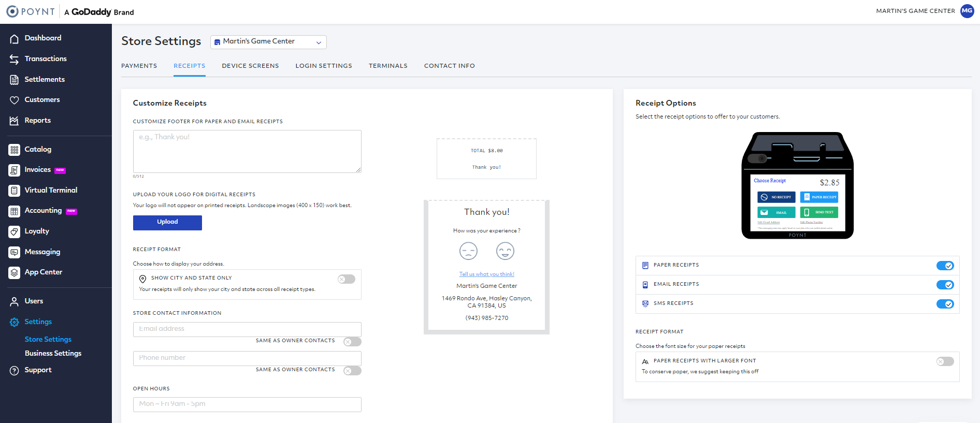Switch to the Payments tab
Screen dimensions: 980x423
click(139, 66)
